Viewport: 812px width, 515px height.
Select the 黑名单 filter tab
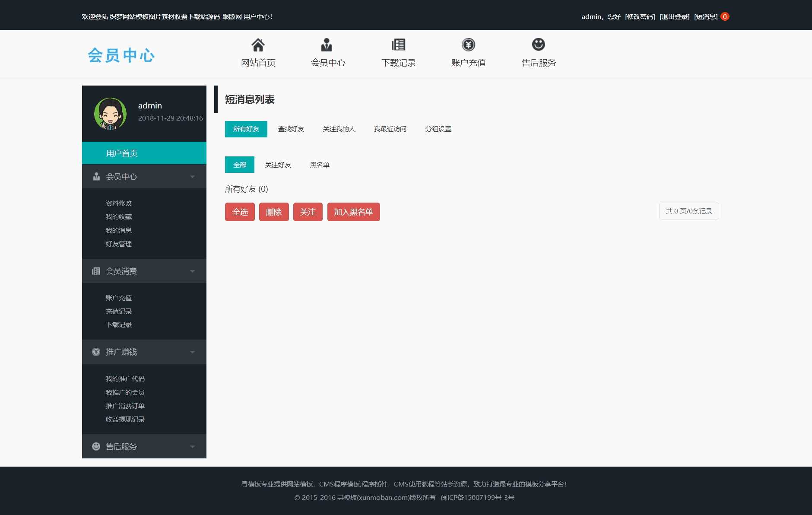pyautogui.click(x=320, y=165)
